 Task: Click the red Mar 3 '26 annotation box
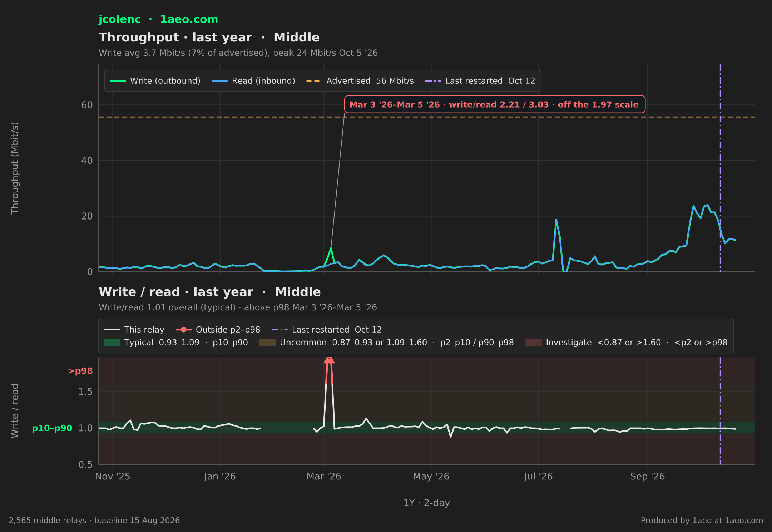point(495,104)
